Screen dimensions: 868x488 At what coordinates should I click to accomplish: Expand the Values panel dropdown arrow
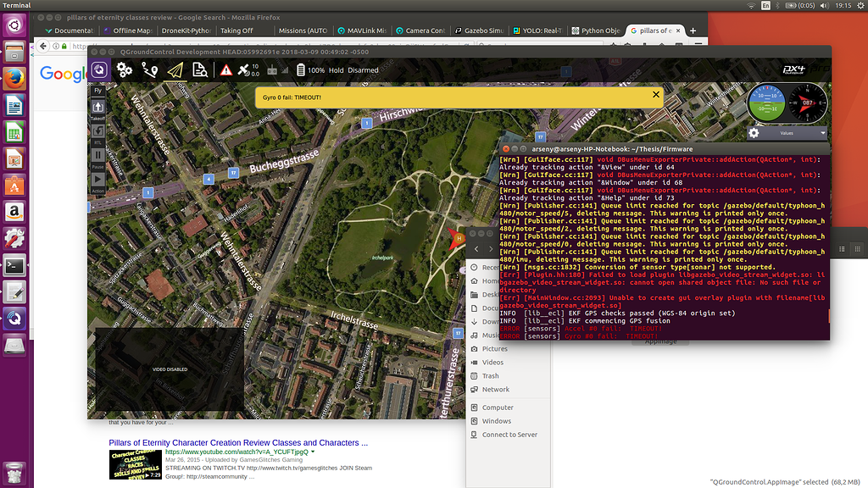click(x=822, y=133)
